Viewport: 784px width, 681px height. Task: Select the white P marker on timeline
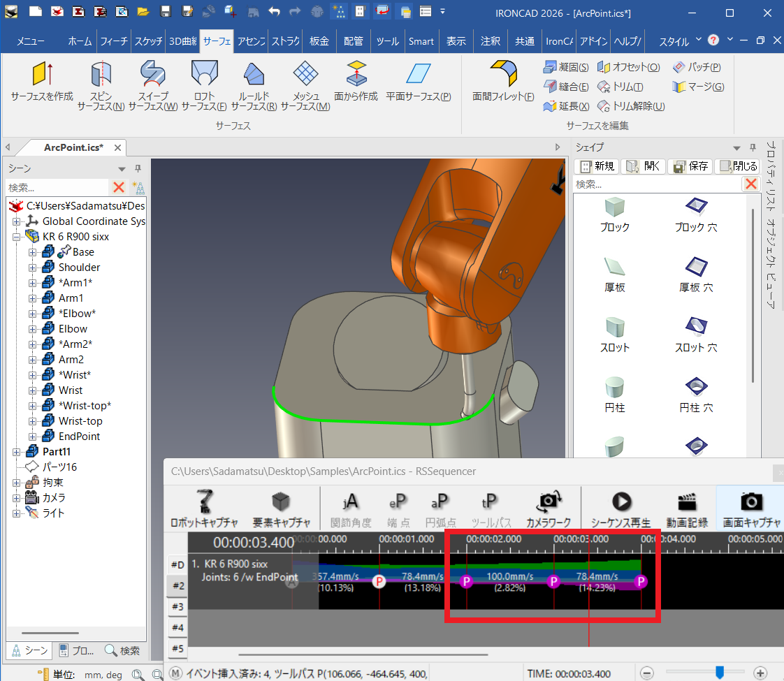pyautogui.click(x=379, y=582)
